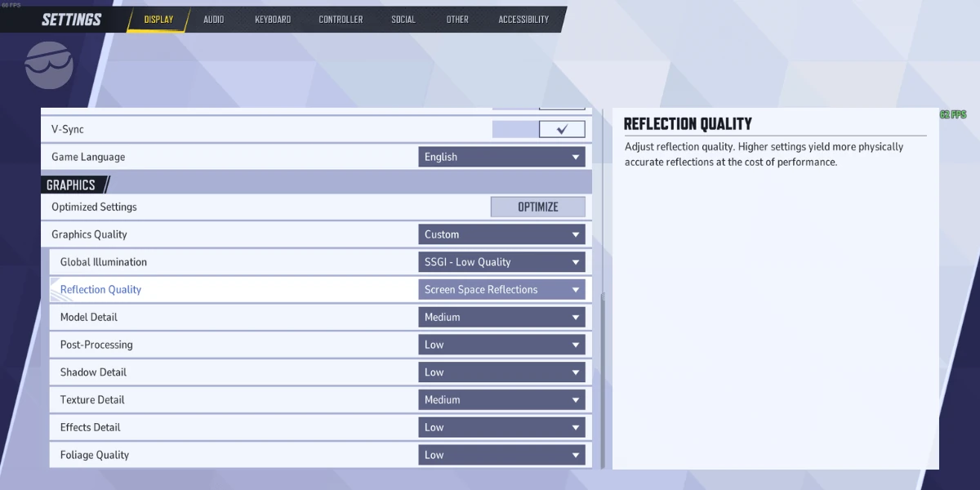Open the Reflection Quality dropdown
The height and width of the screenshot is (490, 980).
click(501, 290)
